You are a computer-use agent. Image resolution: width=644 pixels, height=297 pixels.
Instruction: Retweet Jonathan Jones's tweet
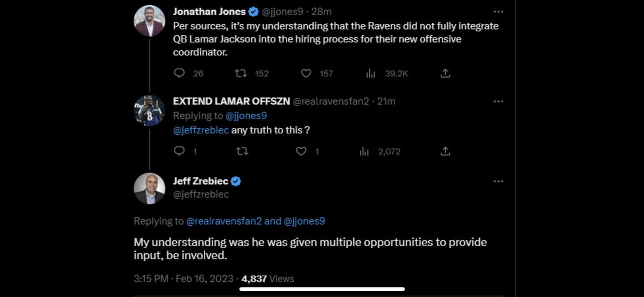pyautogui.click(x=241, y=73)
